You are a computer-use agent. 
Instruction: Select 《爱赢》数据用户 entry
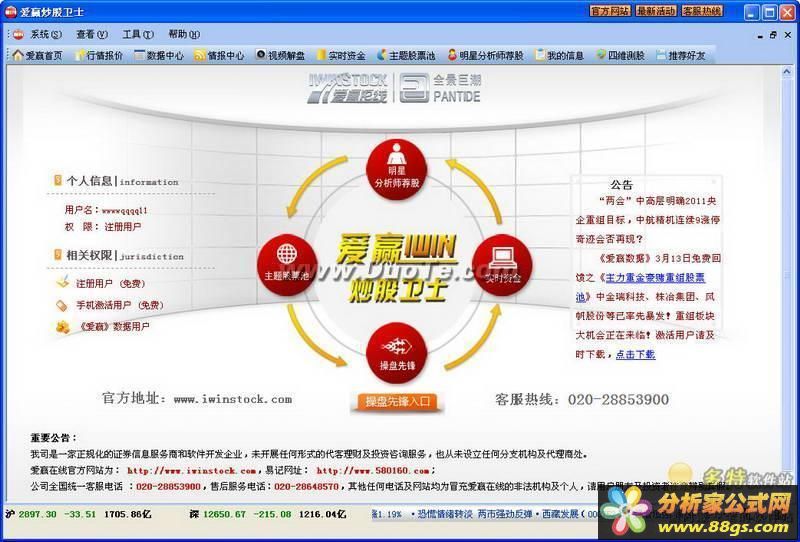(114, 327)
